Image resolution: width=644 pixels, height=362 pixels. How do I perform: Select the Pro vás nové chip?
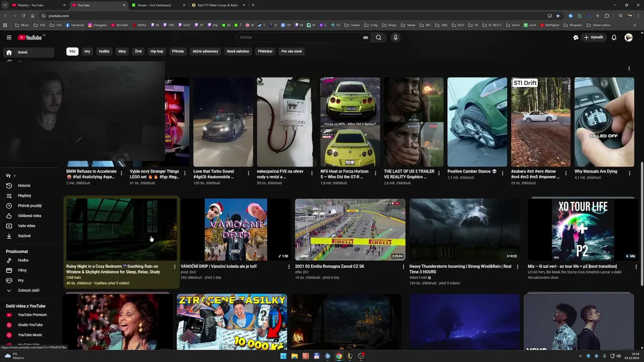[292, 51]
